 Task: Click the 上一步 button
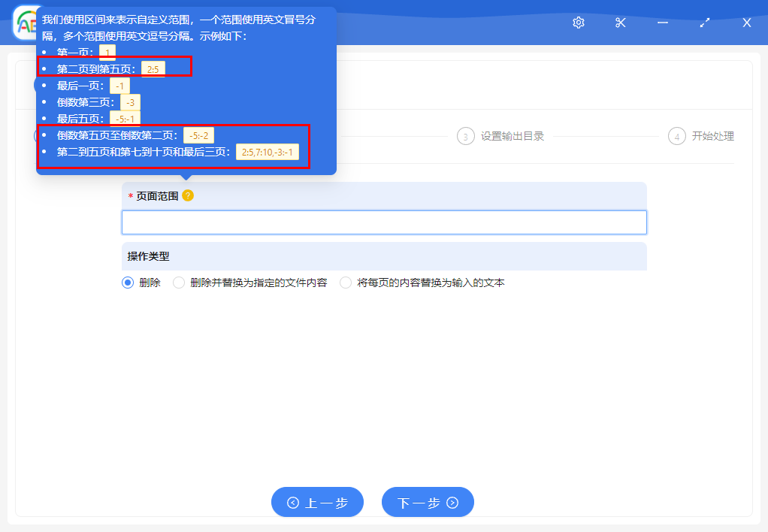317,502
